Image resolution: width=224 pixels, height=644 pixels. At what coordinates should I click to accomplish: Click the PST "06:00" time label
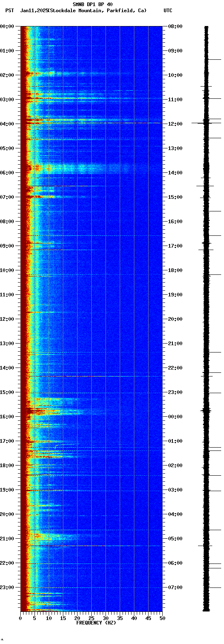point(7,173)
